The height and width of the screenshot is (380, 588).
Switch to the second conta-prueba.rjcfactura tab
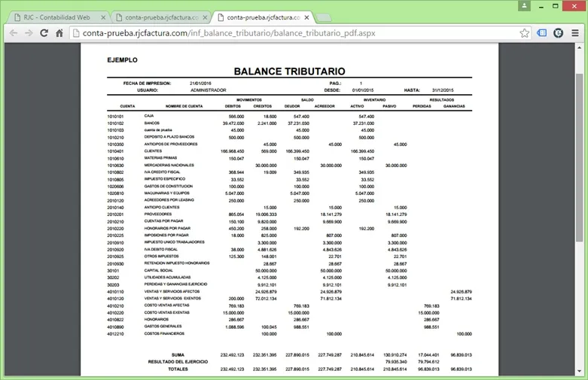point(161,17)
